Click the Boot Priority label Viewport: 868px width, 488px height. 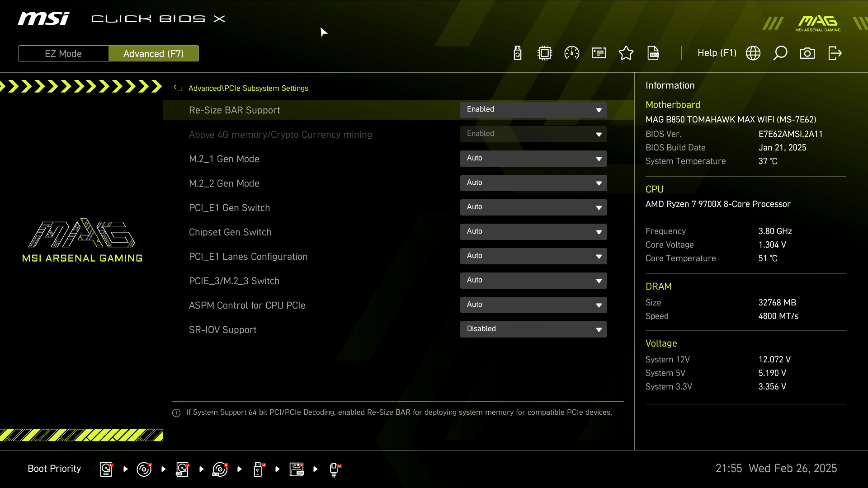(x=54, y=469)
